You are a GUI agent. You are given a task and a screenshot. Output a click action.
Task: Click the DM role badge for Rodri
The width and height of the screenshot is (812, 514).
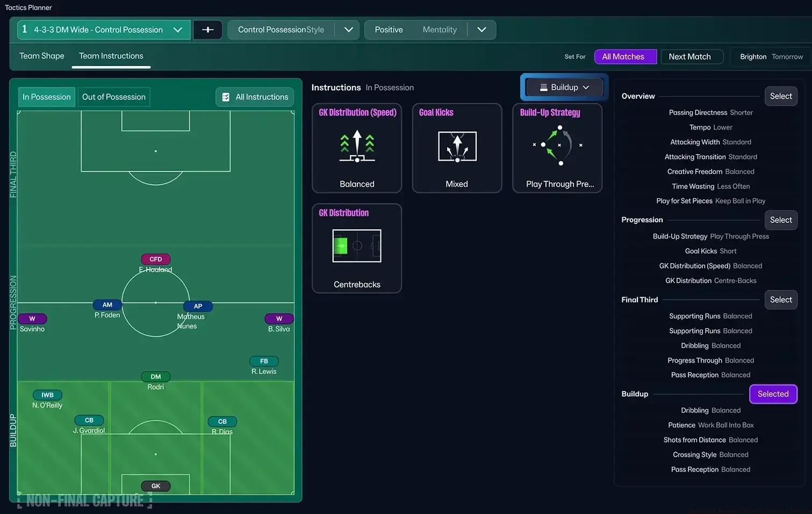[x=156, y=377]
